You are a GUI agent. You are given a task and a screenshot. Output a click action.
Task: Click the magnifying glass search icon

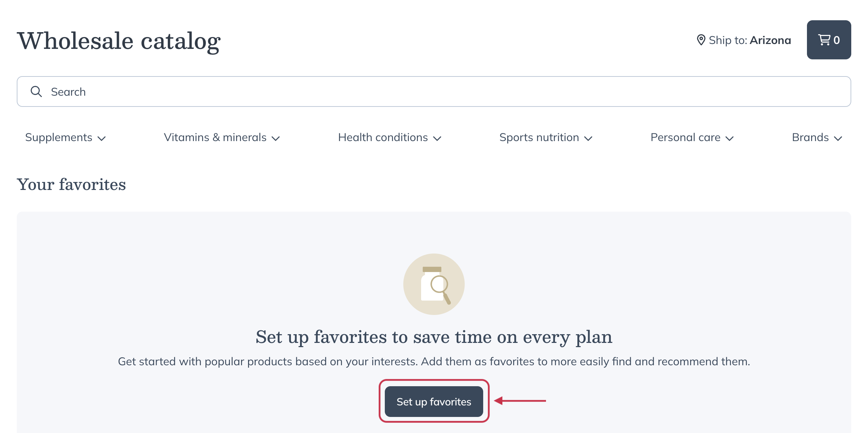coord(36,91)
